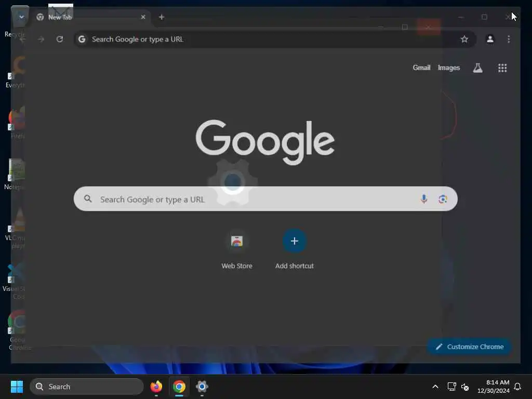The width and height of the screenshot is (532, 399).
Task: Open Firefox from the taskbar
Action: pyautogui.click(x=156, y=387)
